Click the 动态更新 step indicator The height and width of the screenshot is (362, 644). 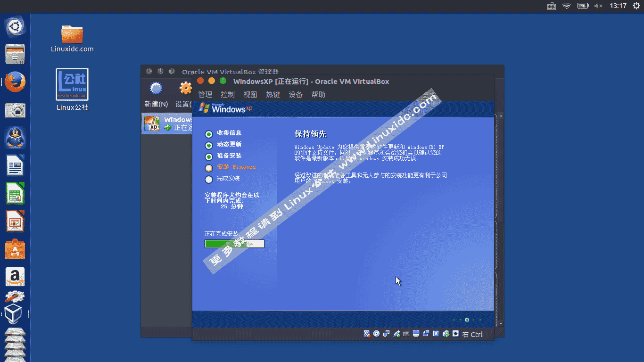[x=209, y=145]
